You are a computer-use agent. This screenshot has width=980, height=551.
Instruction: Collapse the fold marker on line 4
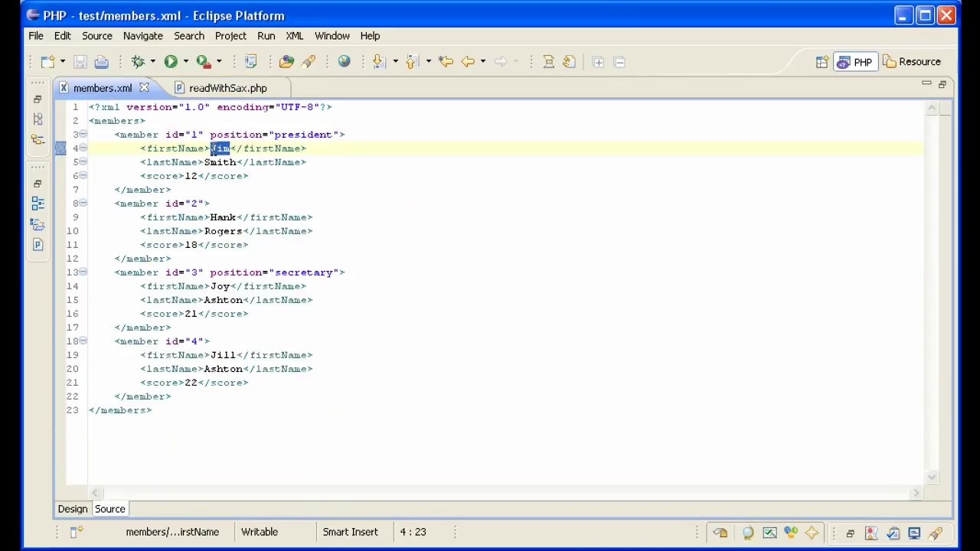(x=83, y=148)
